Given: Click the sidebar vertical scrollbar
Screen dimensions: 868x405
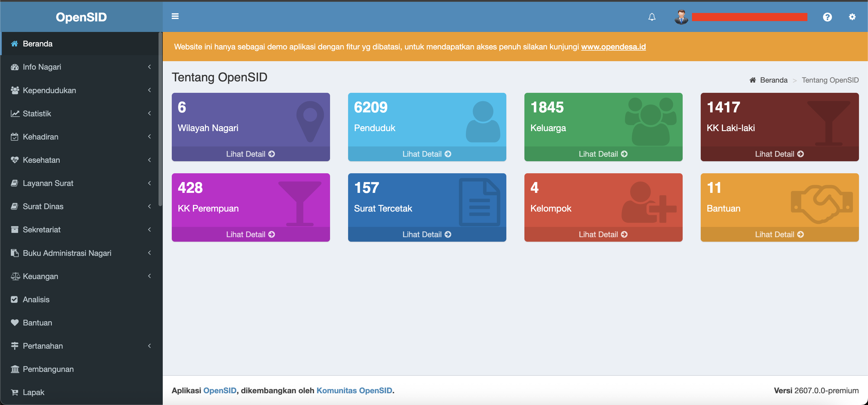Looking at the screenshot, I should pyautogui.click(x=160, y=119).
